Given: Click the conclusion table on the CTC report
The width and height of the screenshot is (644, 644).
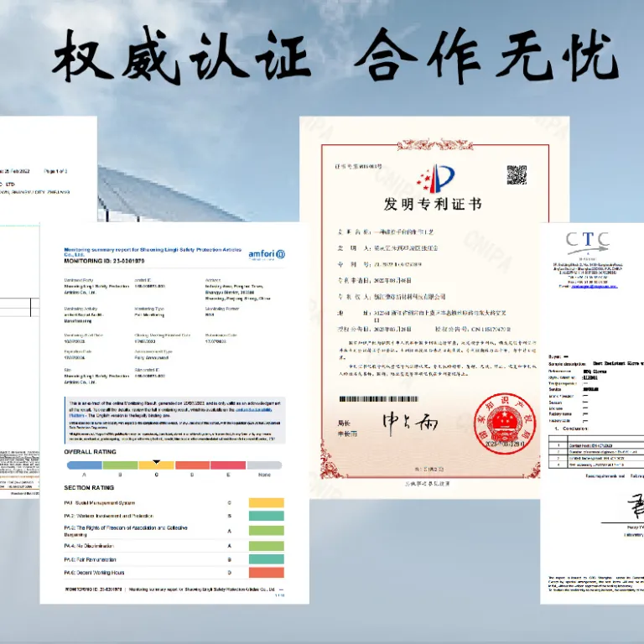Looking at the screenshot, I should pos(596,451).
